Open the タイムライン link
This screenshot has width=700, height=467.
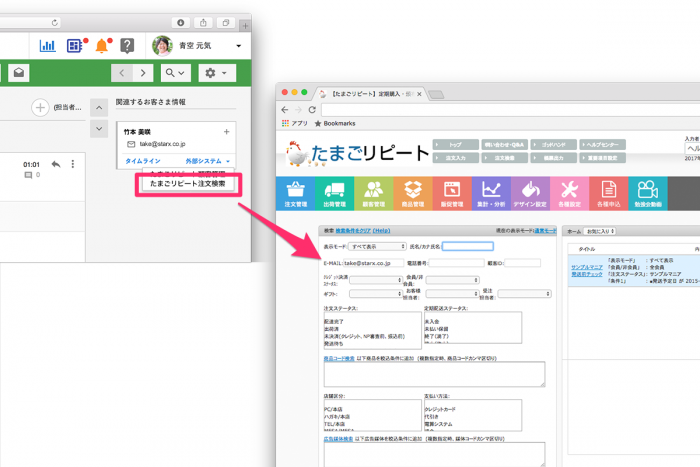[x=142, y=161]
